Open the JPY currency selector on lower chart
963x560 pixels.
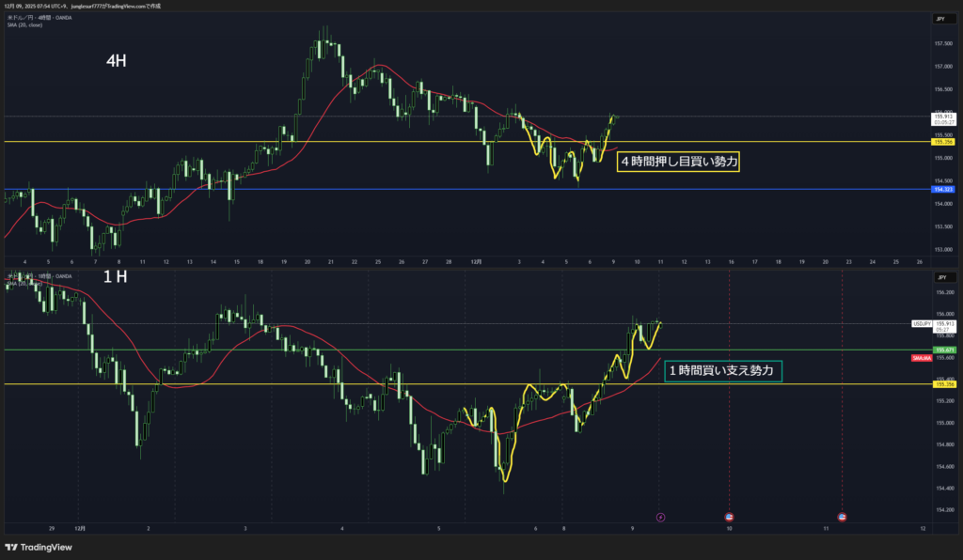(x=939, y=278)
